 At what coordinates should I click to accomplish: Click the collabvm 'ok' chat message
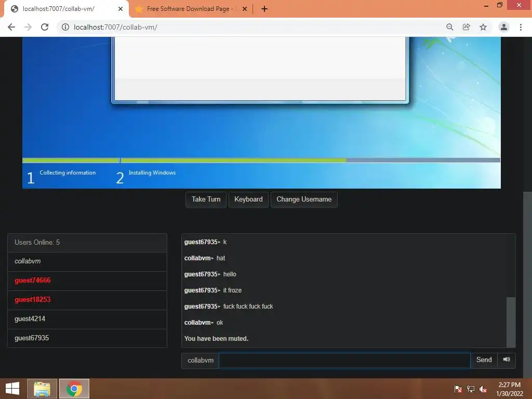point(204,323)
